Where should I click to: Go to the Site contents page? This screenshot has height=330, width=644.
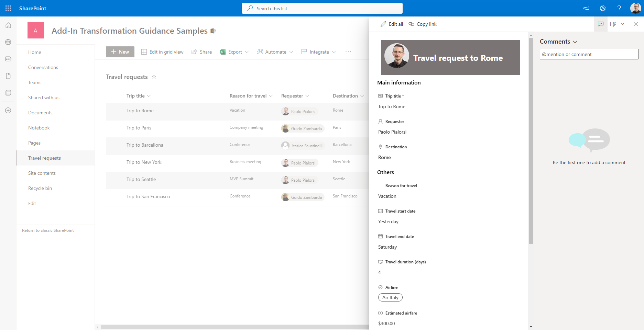point(42,173)
